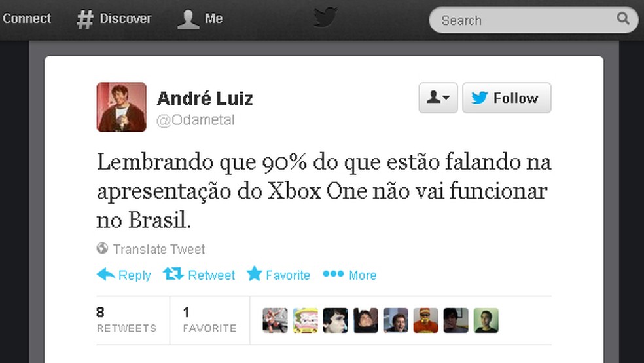Click the first retweeter avatar thumbnail

(x=275, y=320)
